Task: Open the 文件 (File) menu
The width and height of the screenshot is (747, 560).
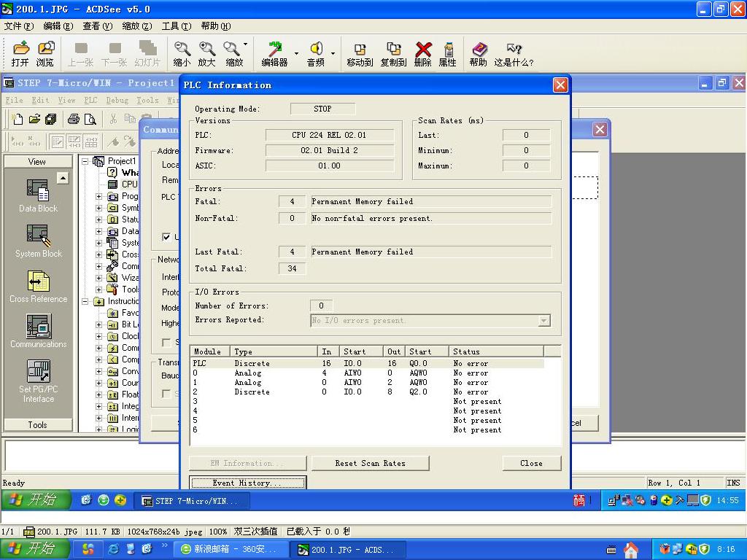Action: click(x=18, y=26)
